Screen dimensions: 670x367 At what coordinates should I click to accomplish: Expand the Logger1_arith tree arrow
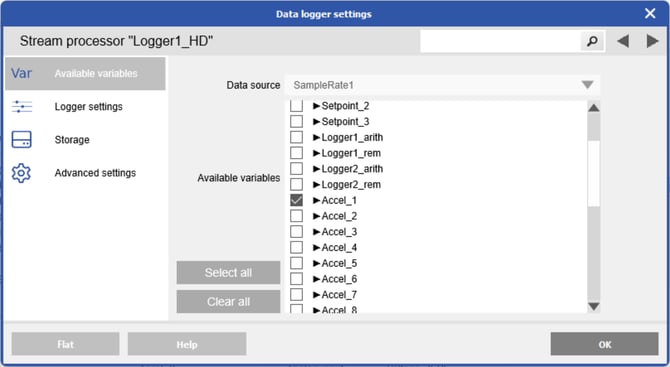pyautogui.click(x=317, y=137)
